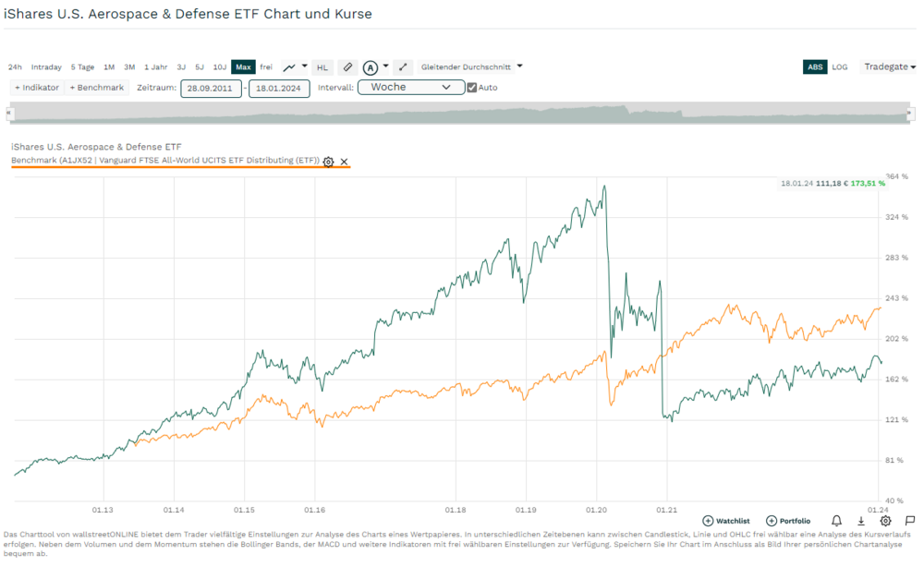The width and height of the screenshot is (924, 579).
Task: Click the start date field 28.09.2011
Action: pos(211,89)
